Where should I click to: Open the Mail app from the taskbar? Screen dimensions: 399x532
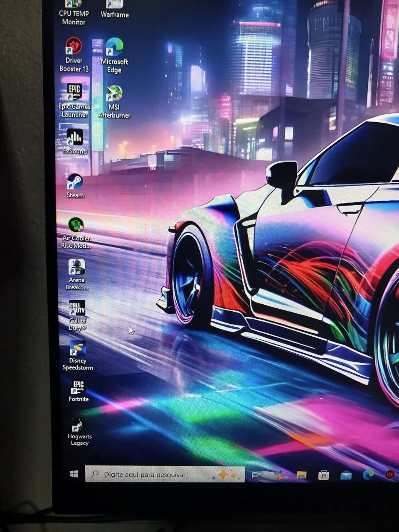click(x=346, y=475)
